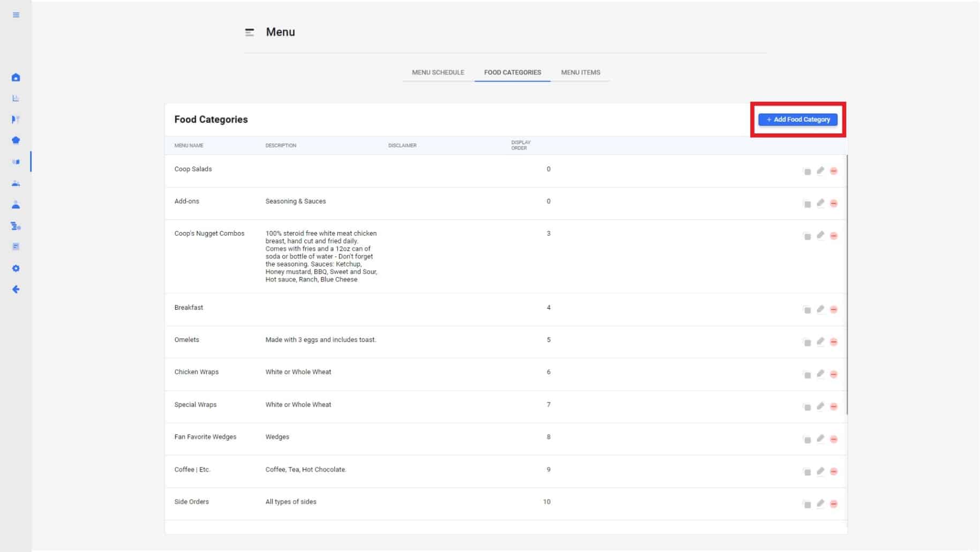Select the Fan Favorite Wedges name
Image resolution: width=980 pixels, height=552 pixels.
point(205,437)
